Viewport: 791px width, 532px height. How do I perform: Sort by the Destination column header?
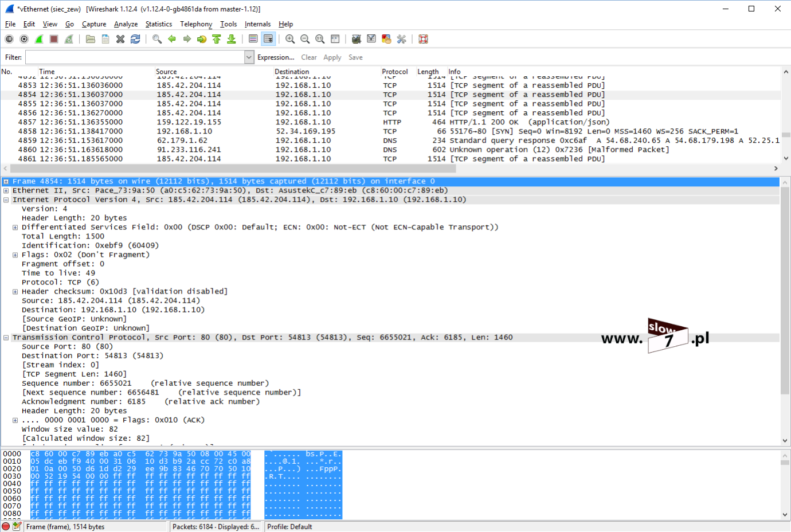292,72
